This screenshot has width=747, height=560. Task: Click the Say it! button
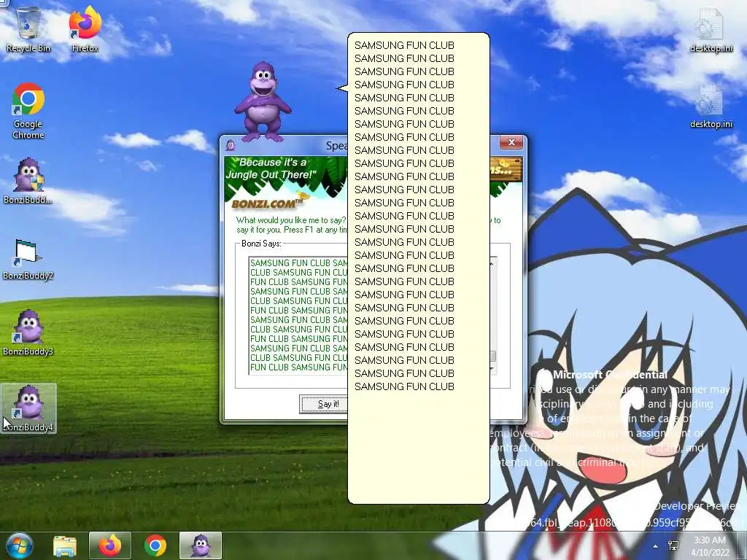tap(323, 404)
